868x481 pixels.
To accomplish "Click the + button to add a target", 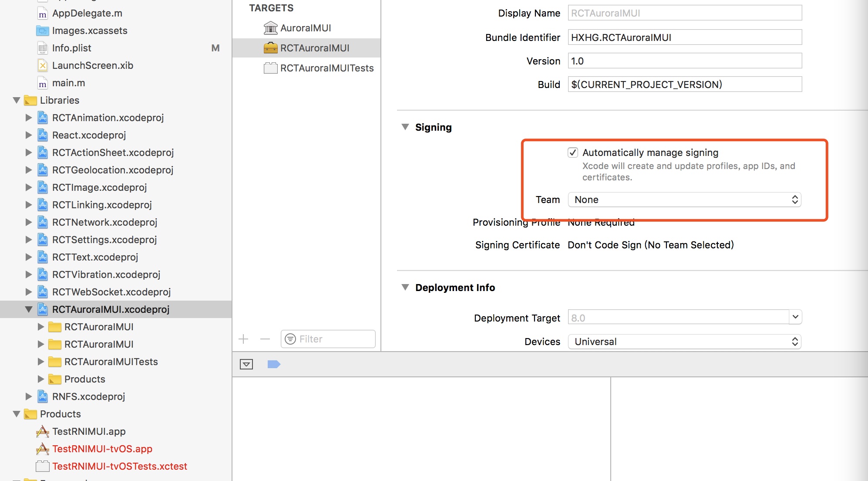I will 243,339.
